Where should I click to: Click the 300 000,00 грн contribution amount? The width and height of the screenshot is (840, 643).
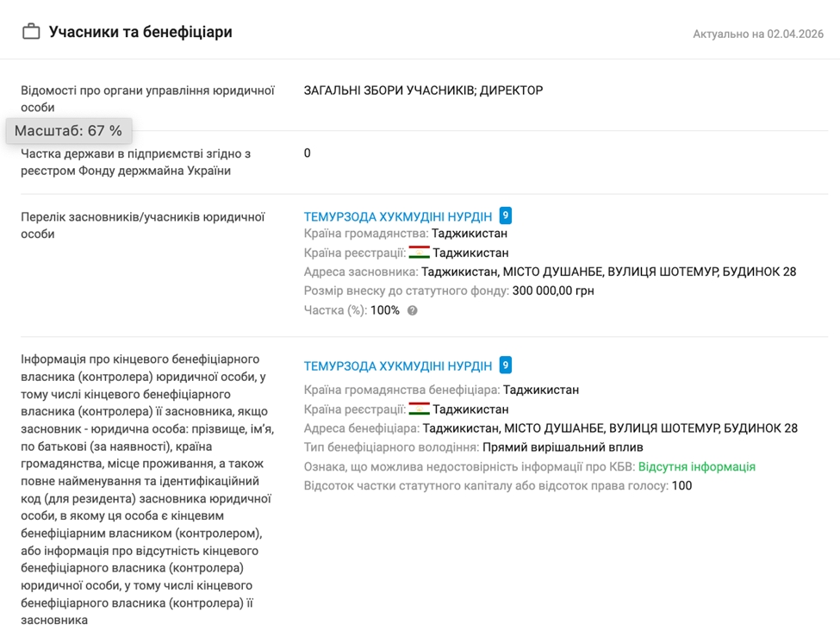coord(553,290)
